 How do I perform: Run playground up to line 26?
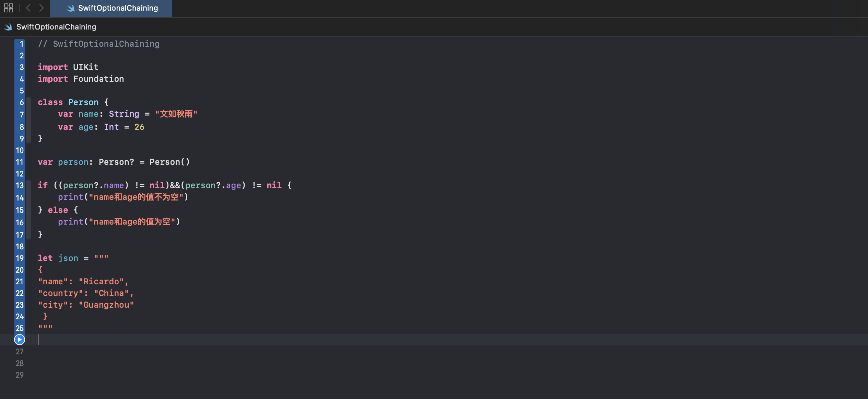point(20,340)
